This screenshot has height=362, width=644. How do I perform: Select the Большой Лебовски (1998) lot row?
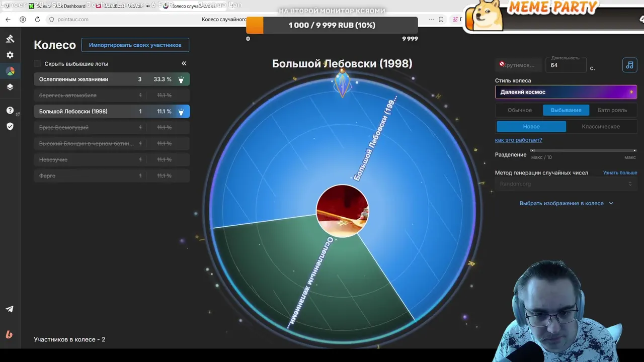[x=112, y=112]
